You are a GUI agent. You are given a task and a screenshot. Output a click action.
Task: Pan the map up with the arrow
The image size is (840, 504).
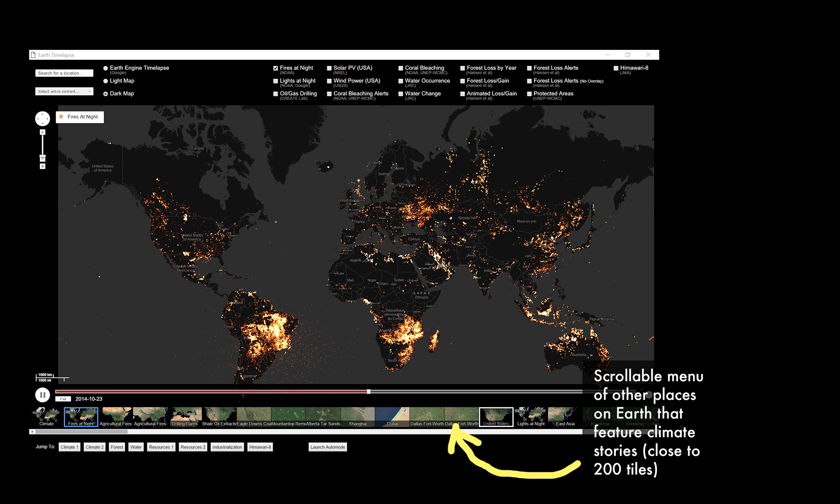click(42, 114)
